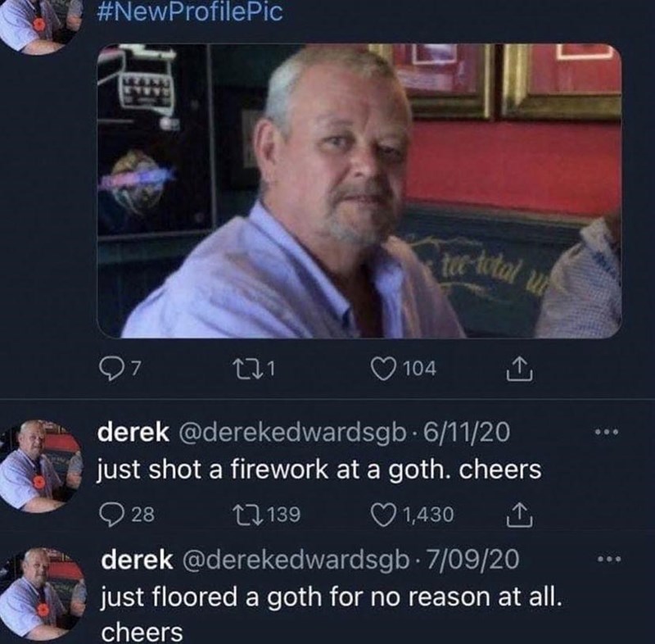The width and height of the screenshot is (655, 644).
Task: Open @derekedwardsgb handle on the 6/11/20 tweet
Action: [292, 432]
